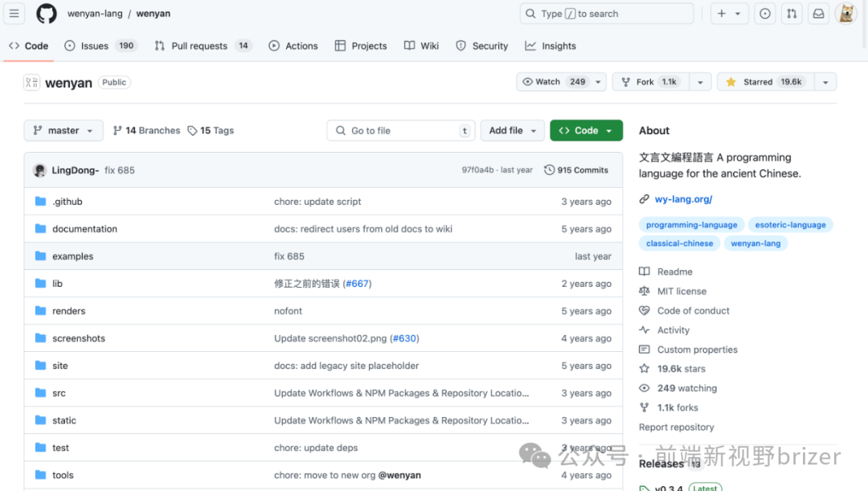Click the star icon in Starred button
The image size is (868, 491).
[x=731, y=82]
